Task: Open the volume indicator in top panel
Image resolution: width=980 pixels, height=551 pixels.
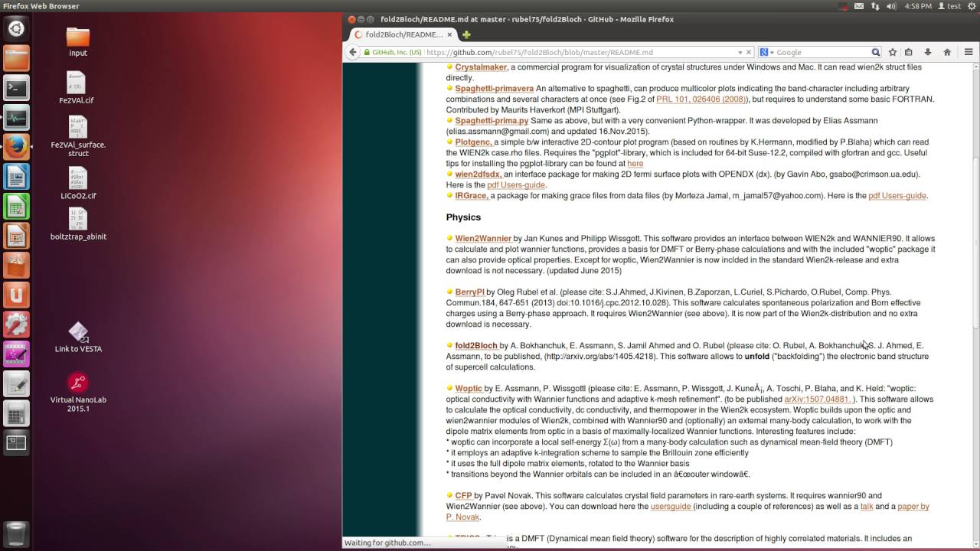Action: click(x=892, y=6)
